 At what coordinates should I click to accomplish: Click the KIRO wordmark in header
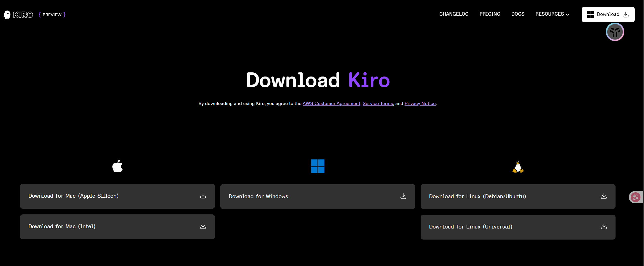tap(23, 15)
